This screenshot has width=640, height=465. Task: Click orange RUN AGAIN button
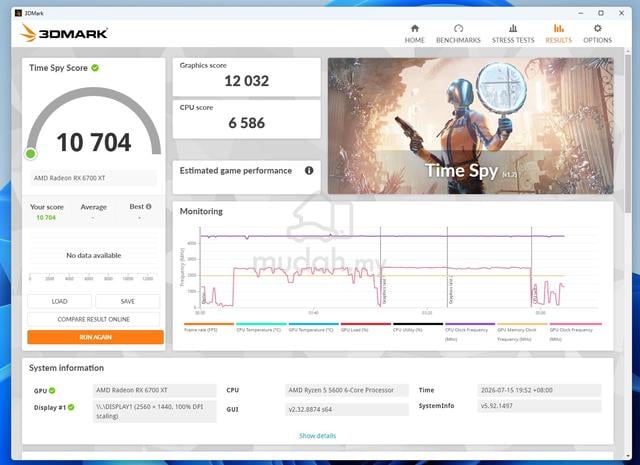pos(96,337)
